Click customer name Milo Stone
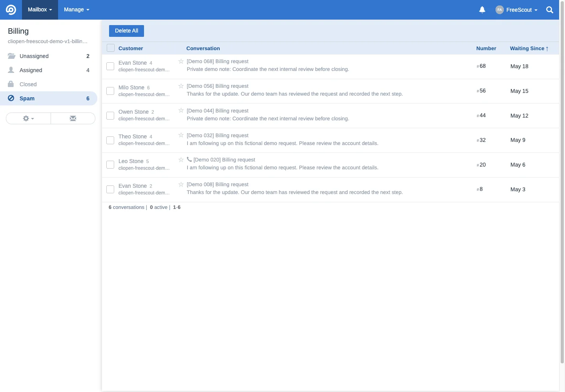Viewport: 565px width, 392px height. [131, 87]
